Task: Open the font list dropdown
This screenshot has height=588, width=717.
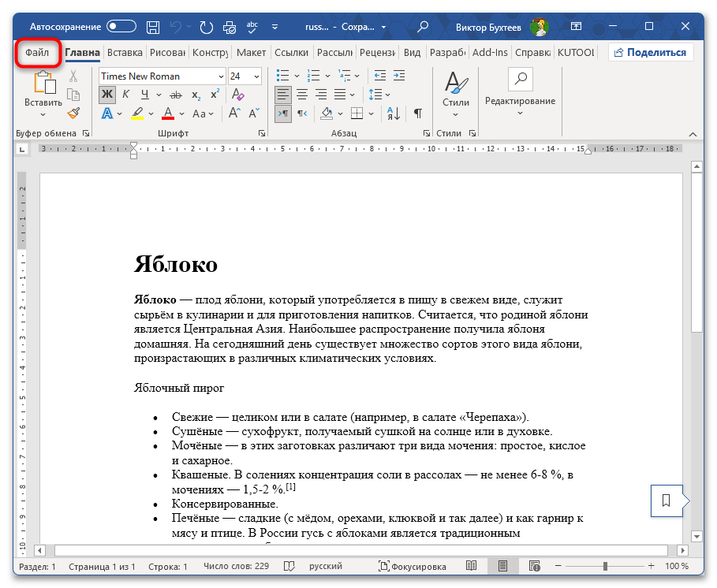Action: (x=221, y=76)
